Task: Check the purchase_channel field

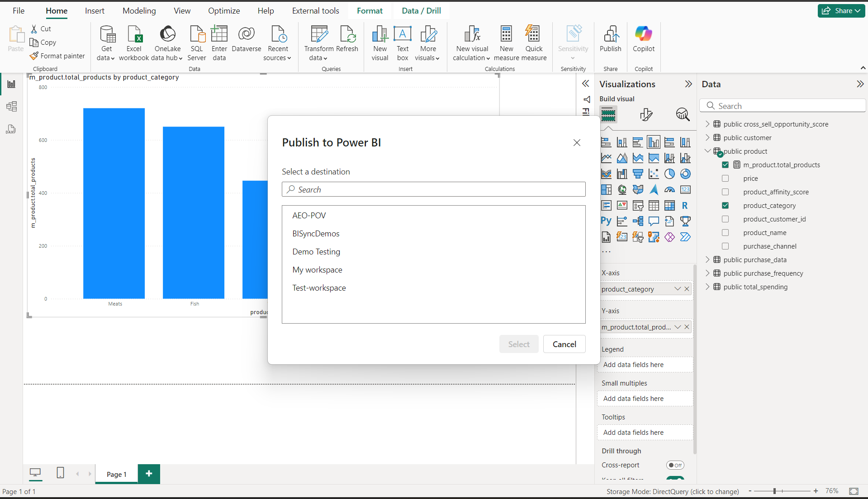Action: click(x=726, y=246)
